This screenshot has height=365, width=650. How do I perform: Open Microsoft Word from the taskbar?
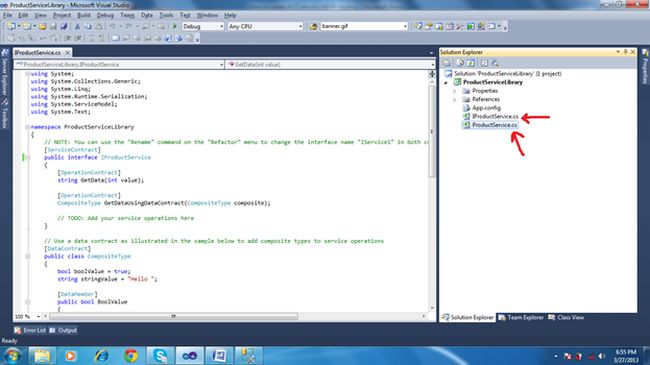pos(218,355)
